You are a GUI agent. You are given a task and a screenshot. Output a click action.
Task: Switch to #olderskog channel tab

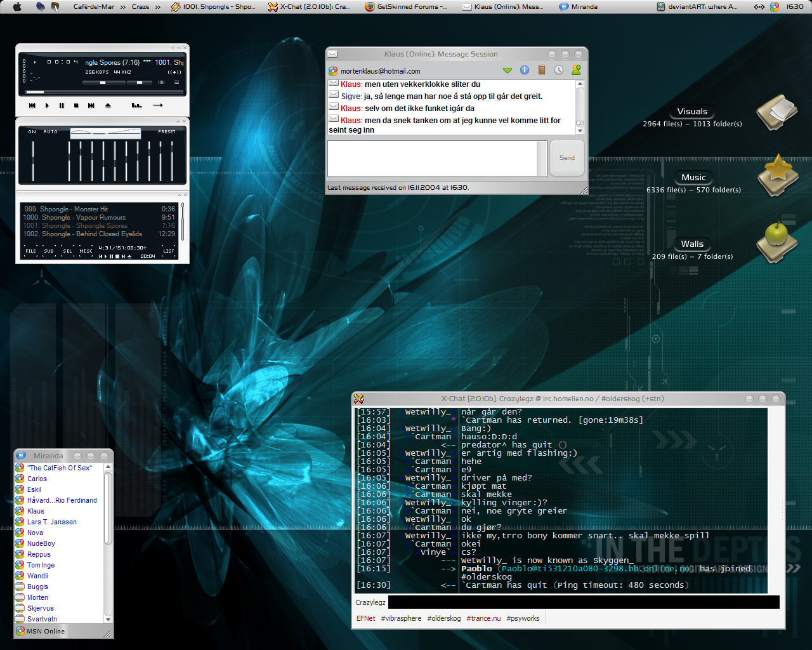pyautogui.click(x=444, y=618)
